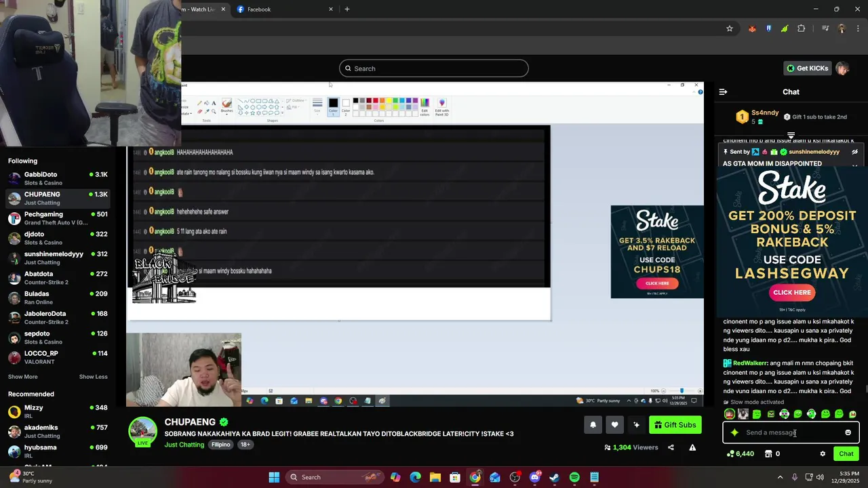868x488 pixels.
Task: Close the Facebook browser tab
Action: click(x=331, y=9)
